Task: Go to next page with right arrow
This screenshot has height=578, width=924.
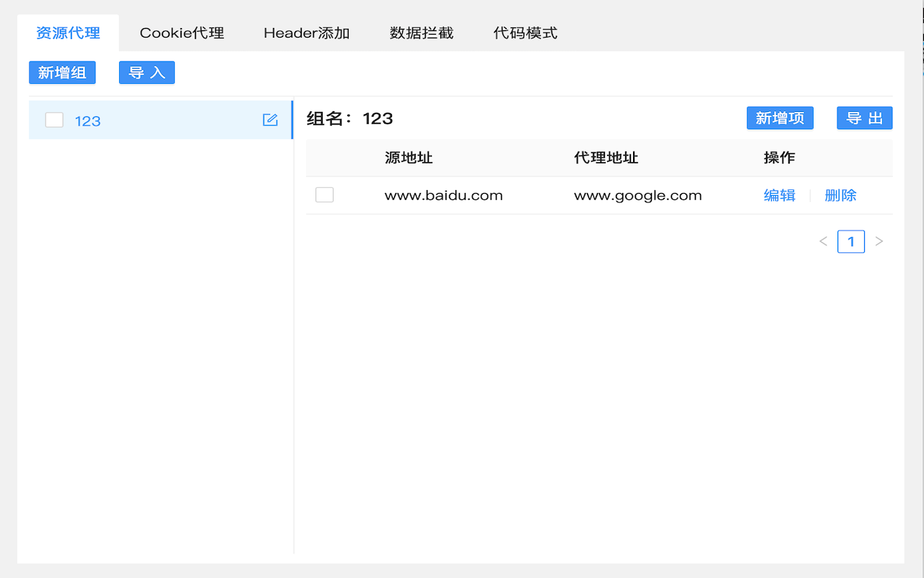Action: (879, 241)
